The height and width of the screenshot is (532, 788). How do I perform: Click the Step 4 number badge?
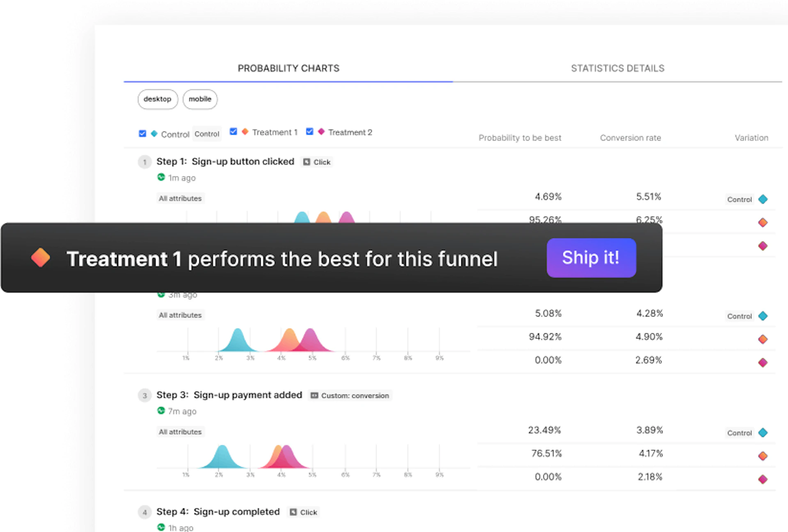(x=144, y=512)
